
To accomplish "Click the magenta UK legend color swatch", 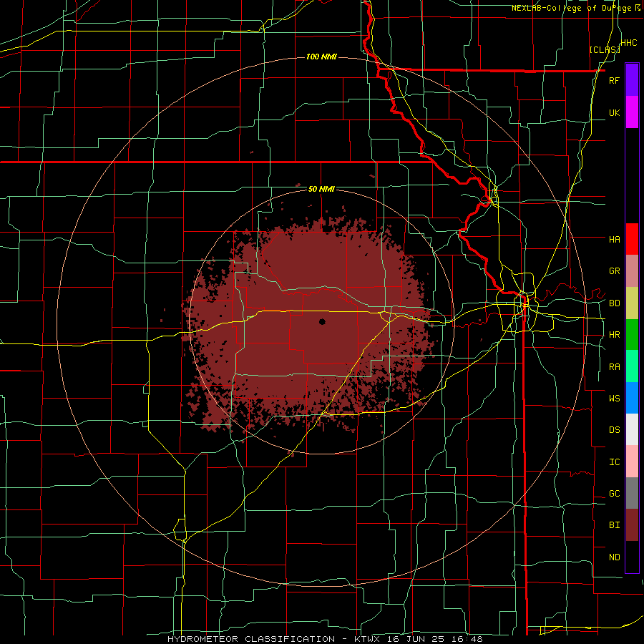I will (x=632, y=112).
